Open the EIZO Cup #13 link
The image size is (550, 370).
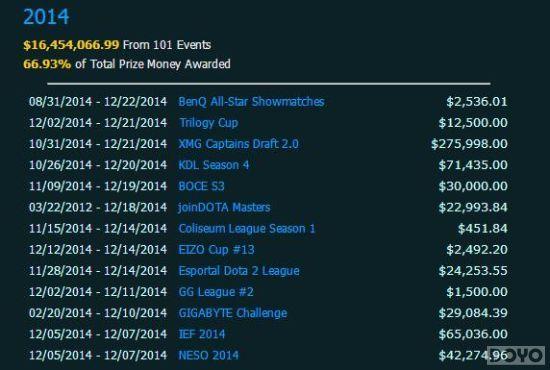tap(216, 249)
